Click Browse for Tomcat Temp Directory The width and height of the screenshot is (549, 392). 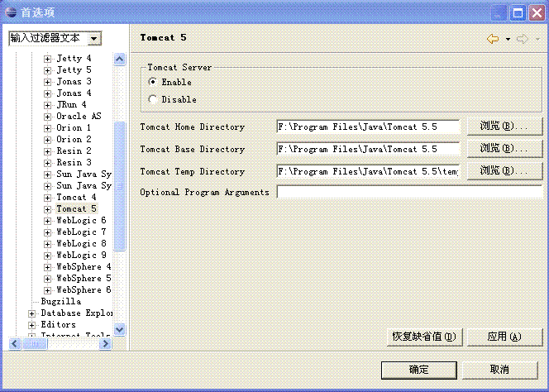[504, 171]
